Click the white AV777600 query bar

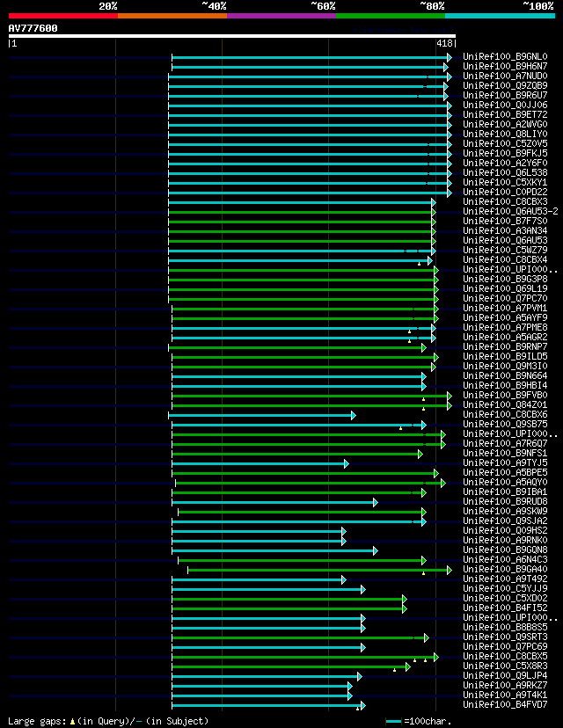pos(231,36)
